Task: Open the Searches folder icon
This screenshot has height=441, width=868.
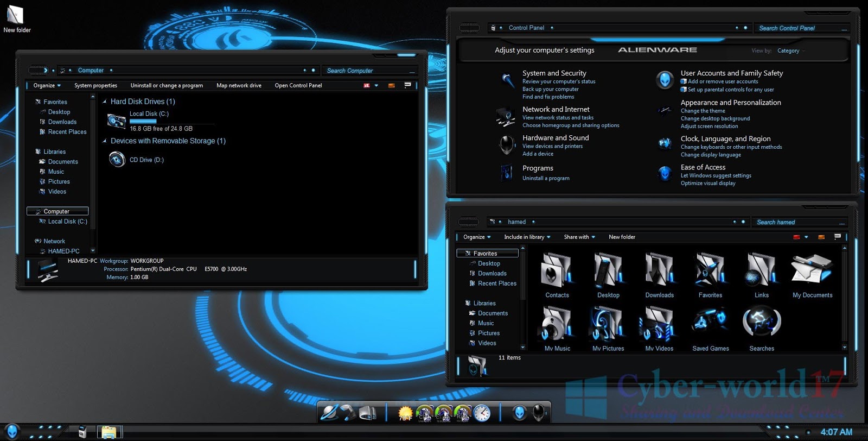Action: (x=762, y=328)
